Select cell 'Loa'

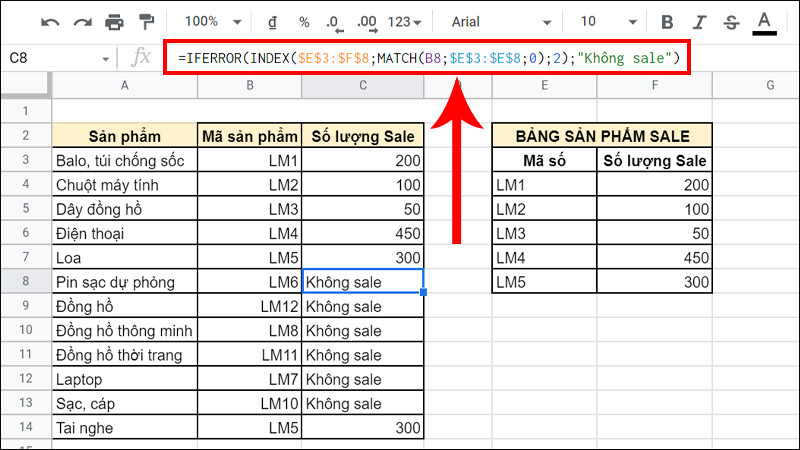tap(124, 257)
